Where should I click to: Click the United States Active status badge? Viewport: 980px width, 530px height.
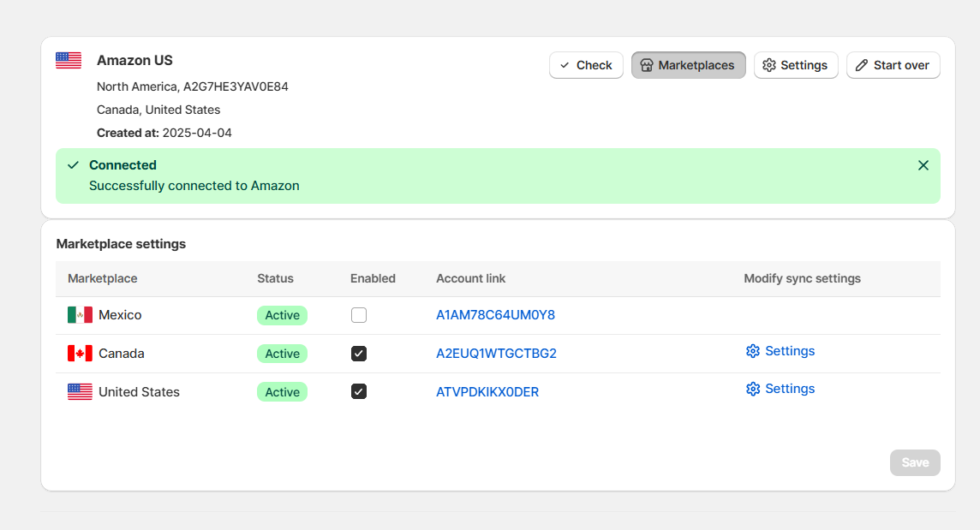click(282, 392)
